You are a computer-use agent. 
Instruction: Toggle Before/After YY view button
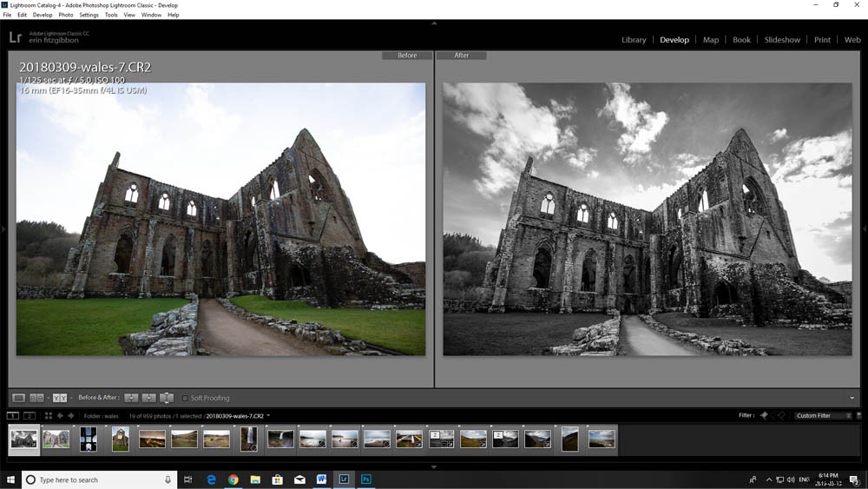click(x=60, y=398)
